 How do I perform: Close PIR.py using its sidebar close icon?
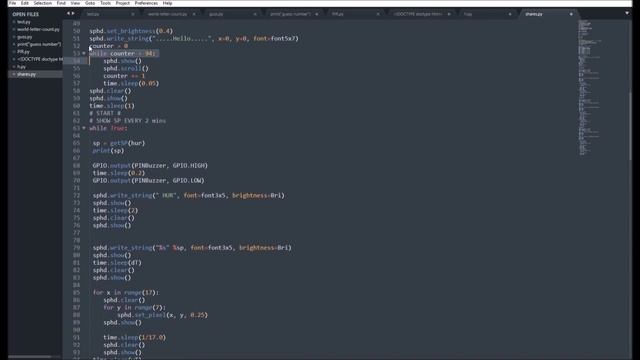tap(13, 52)
